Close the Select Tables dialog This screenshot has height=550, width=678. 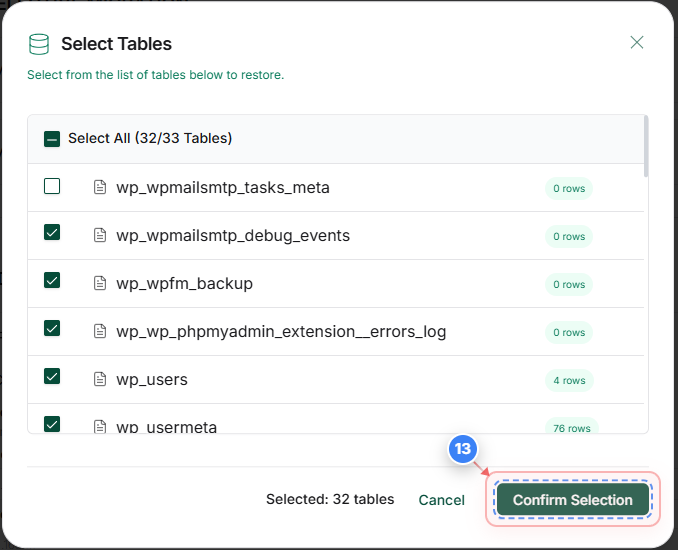coord(636,42)
